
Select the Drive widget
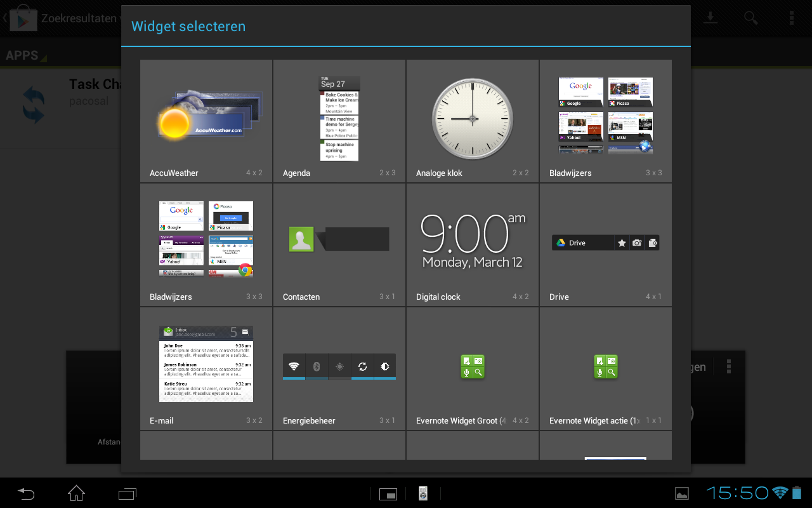(x=606, y=245)
